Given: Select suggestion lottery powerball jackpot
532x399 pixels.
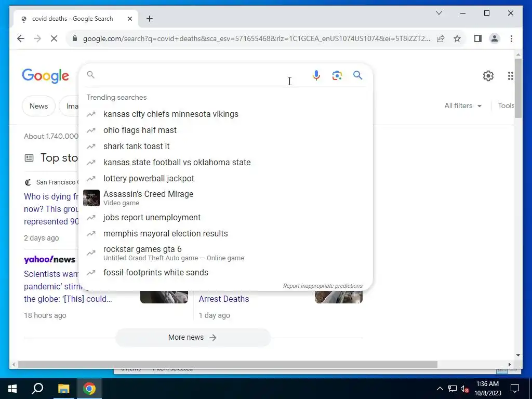Looking at the screenshot, I should [x=225, y=179].
